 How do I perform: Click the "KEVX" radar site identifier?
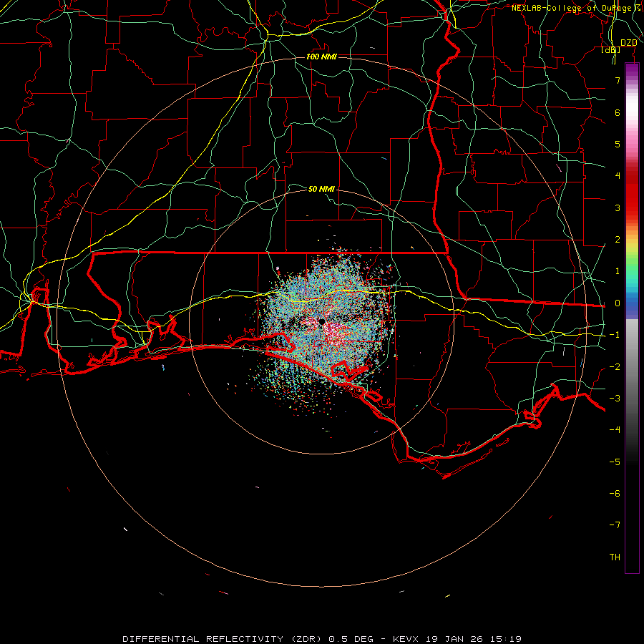[x=406, y=639]
